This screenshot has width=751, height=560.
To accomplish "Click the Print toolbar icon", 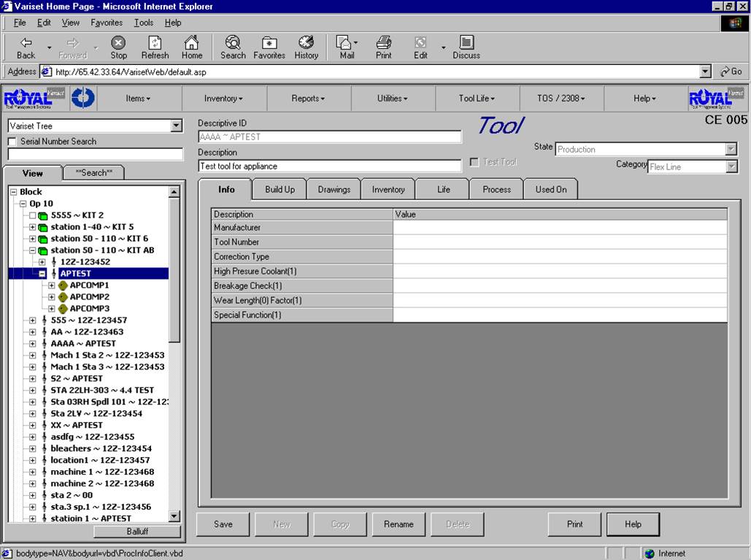I will point(384,42).
